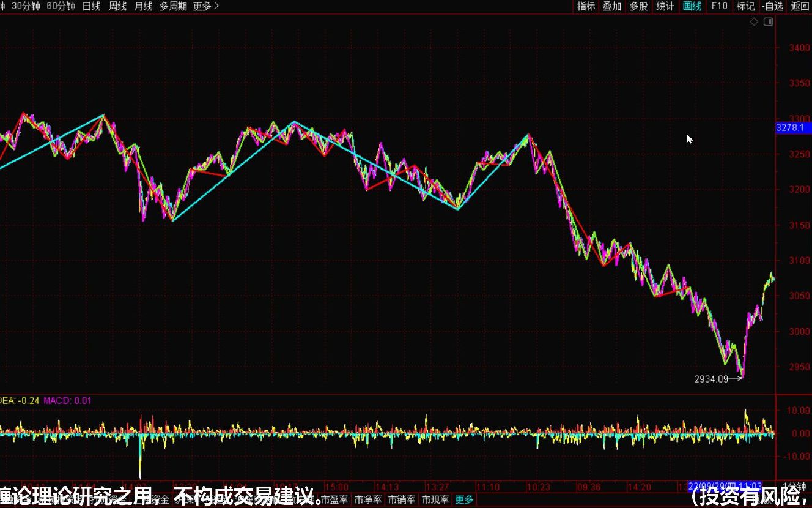Click the diamond icon above the chart
The width and height of the screenshot is (812, 508).
754,21
